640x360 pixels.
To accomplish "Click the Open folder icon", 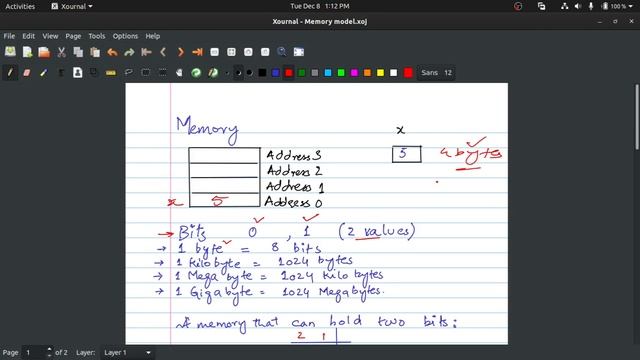I will coord(44,52).
